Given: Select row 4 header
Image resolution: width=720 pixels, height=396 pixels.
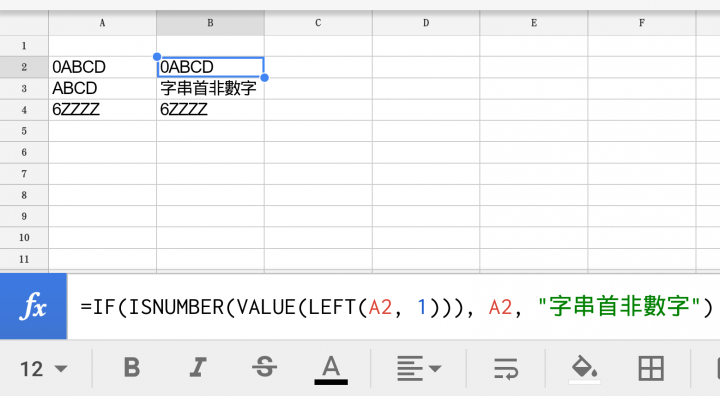Looking at the screenshot, I should point(24,110).
